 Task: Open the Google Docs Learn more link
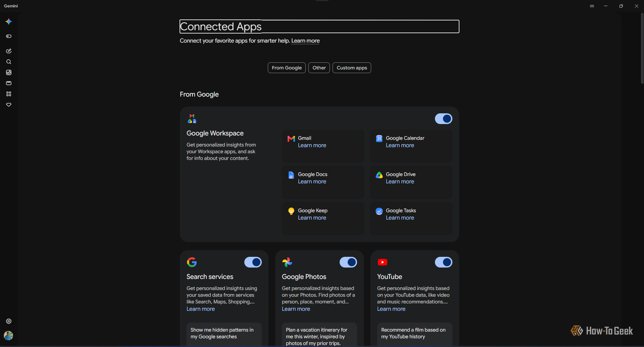tap(312, 182)
